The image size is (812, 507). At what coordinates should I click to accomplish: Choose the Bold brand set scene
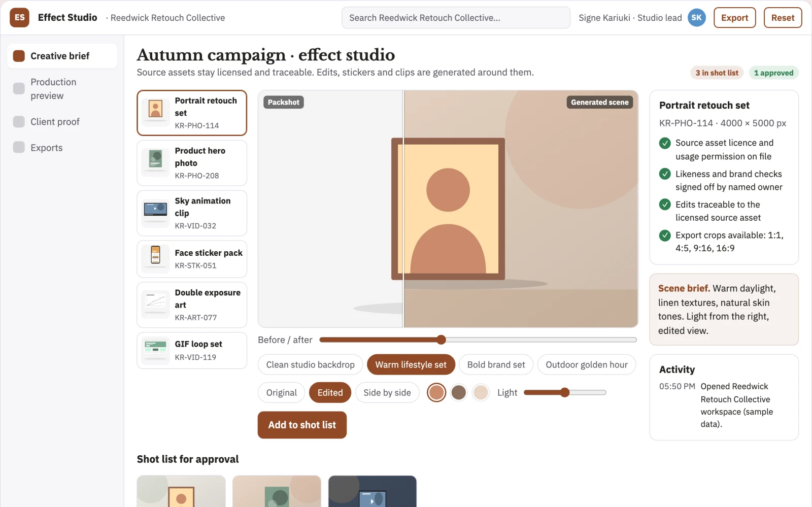[496, 364]
